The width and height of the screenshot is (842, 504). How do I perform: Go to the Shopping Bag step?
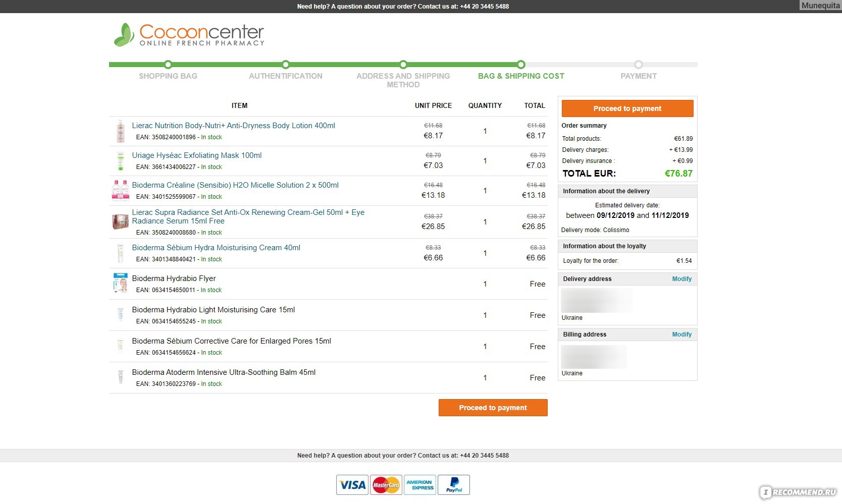[168, 76]
